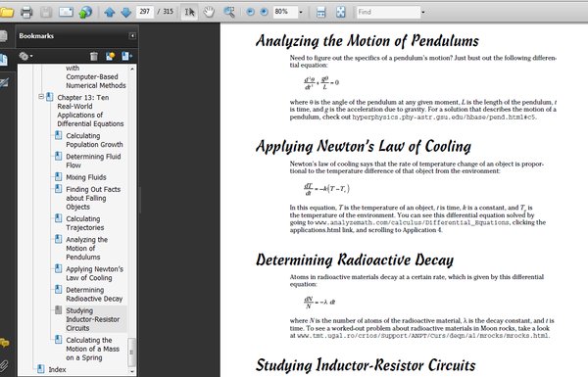Screen dimensions: 588x377
Task: Activate the Hand pan tool
Action: coord(209,12)
